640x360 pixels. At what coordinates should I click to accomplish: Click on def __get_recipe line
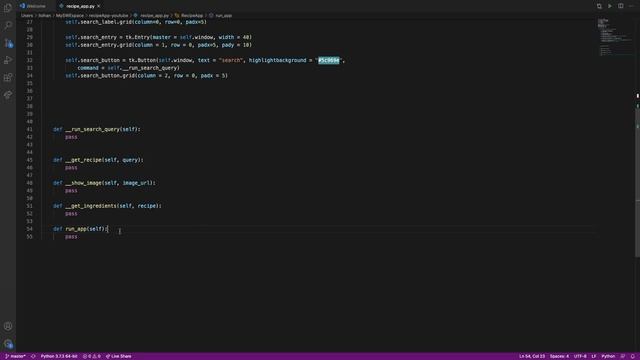pyautogui.click(x=98, y=160)
